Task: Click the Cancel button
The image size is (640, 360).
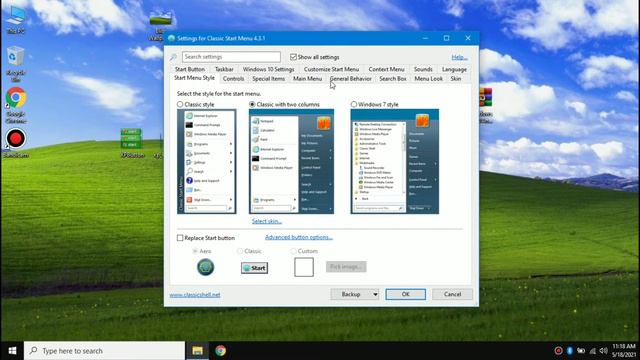Action: [452, 294]
